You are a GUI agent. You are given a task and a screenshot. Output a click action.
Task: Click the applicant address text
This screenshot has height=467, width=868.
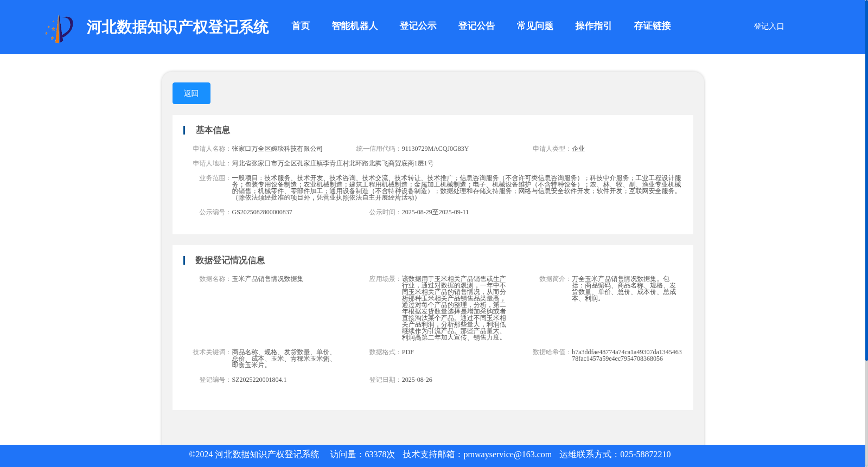(333, 163)
